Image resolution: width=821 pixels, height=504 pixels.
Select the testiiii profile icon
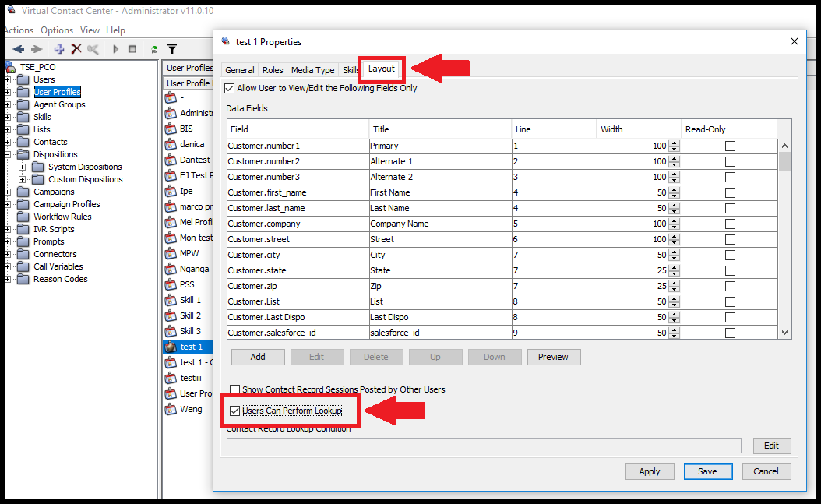pyautogui.click(x=171, y=378)
